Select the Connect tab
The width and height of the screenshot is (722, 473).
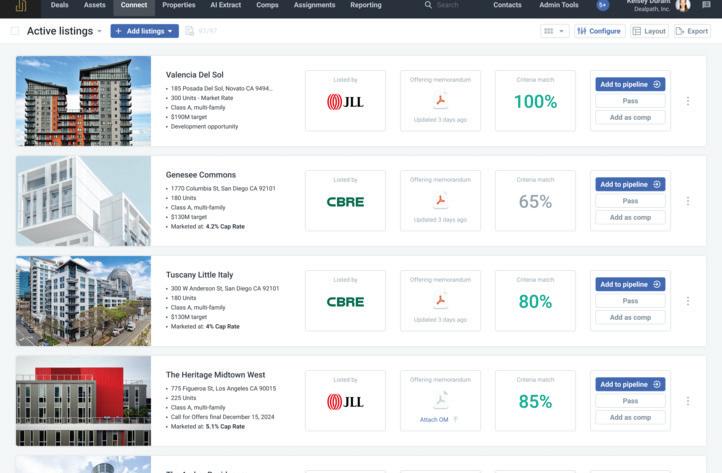(134, 5)
